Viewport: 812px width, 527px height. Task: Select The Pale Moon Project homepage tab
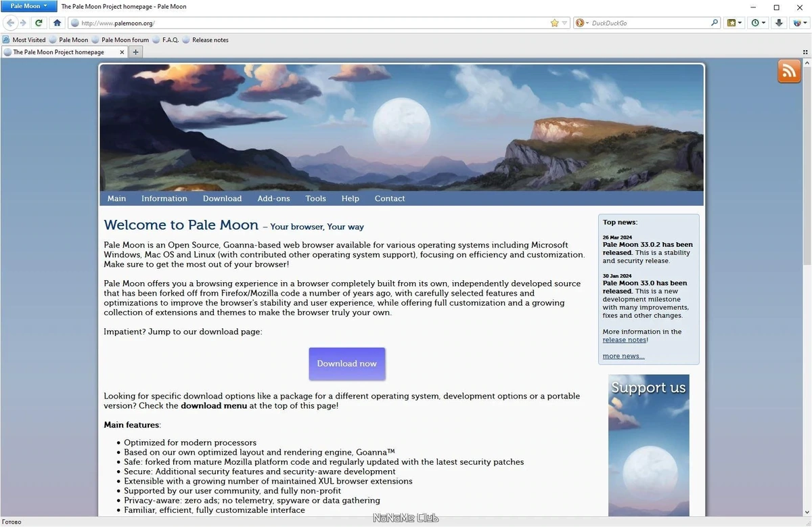coord(64,52)
